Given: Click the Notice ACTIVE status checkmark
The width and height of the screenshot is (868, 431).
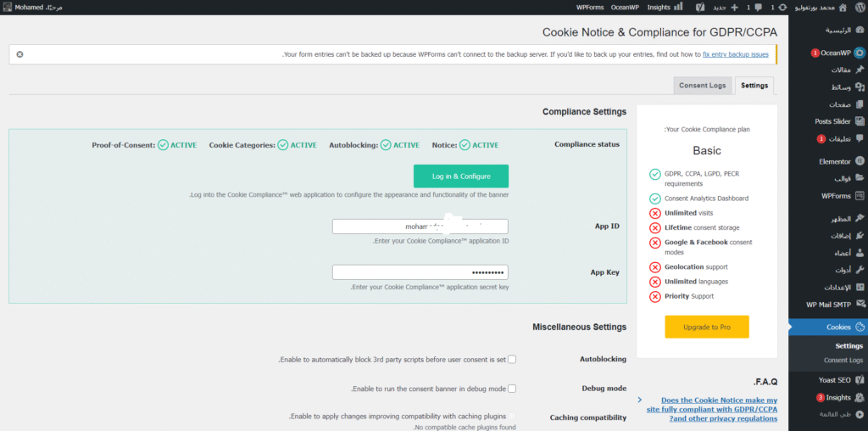Looking at the screenshot, I should point(465,145).
